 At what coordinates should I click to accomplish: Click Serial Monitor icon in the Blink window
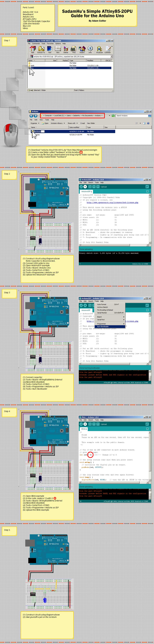coord(147,424)
